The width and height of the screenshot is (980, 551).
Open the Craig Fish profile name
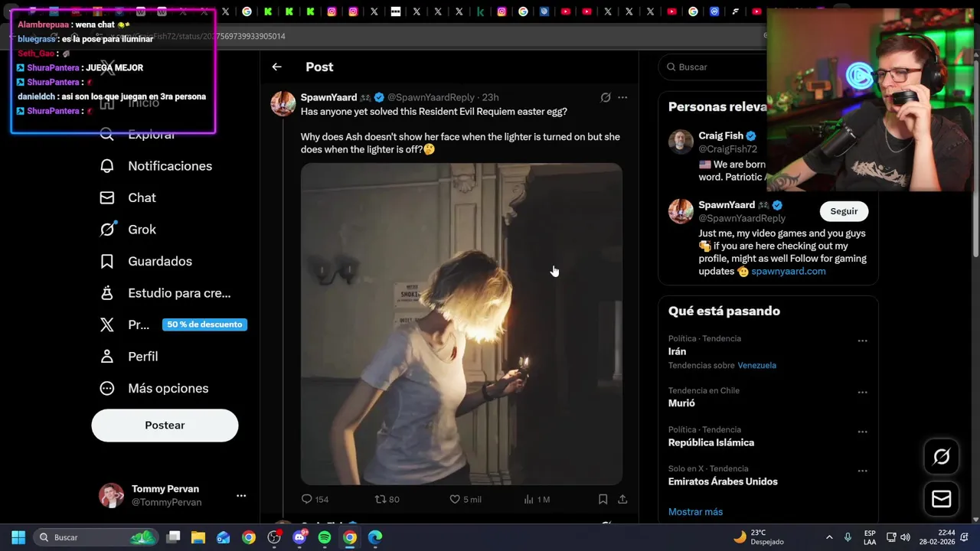pyautogui.click(x=720, y=135)
